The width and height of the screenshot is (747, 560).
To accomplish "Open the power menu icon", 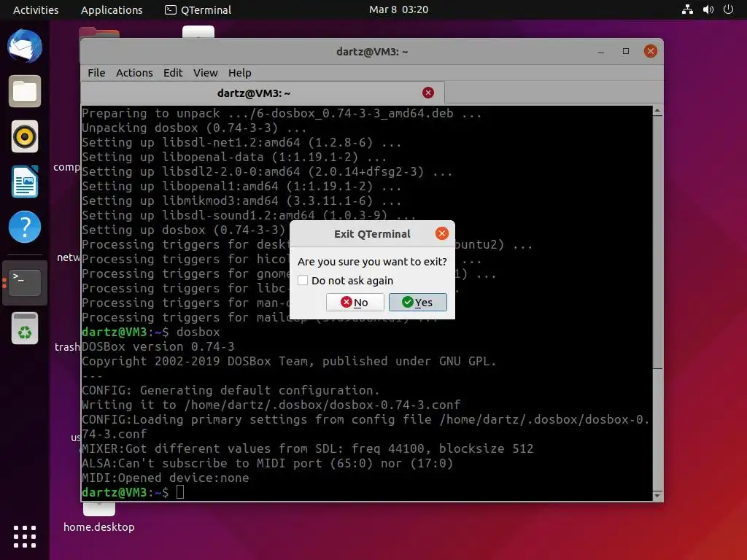I will coord(729,9).
